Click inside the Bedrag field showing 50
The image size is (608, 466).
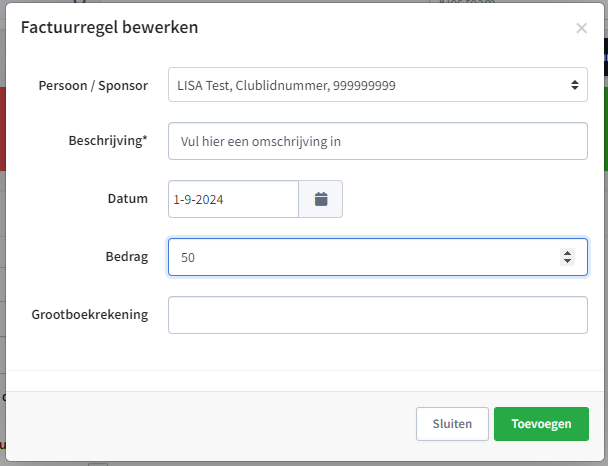tap(378, 257)
